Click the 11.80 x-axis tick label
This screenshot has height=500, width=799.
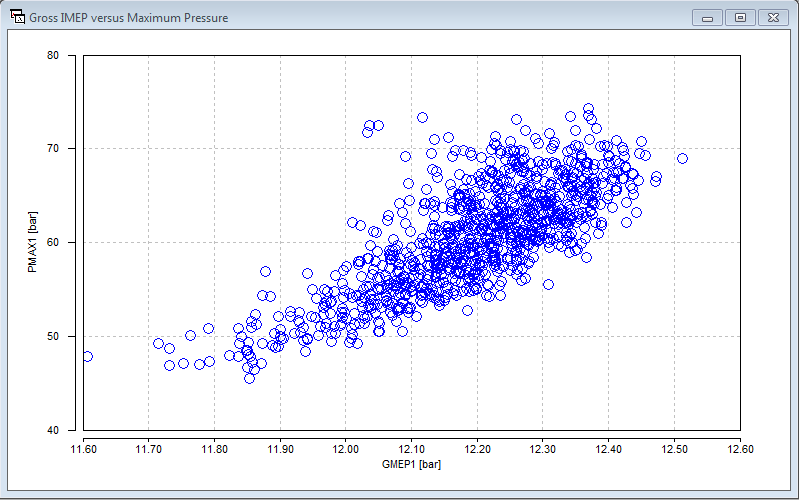[x=214, y=446]
